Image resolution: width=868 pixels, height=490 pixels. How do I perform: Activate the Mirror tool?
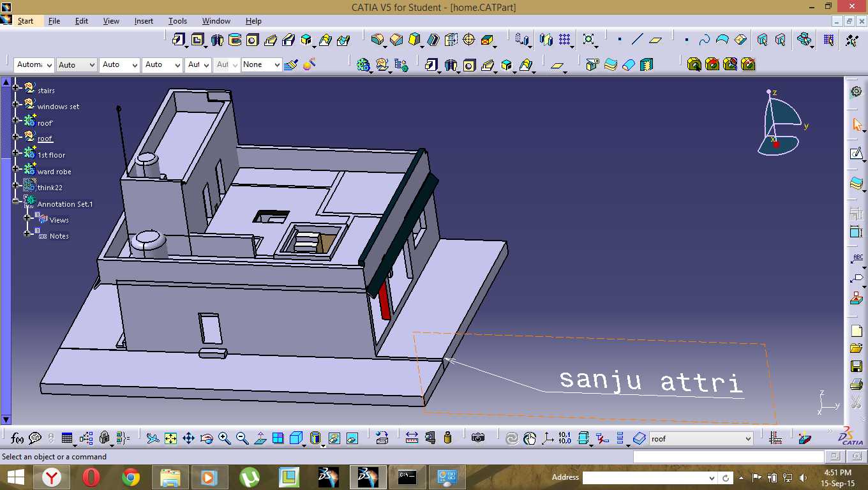pyautogui.click(x=546, y=40)
